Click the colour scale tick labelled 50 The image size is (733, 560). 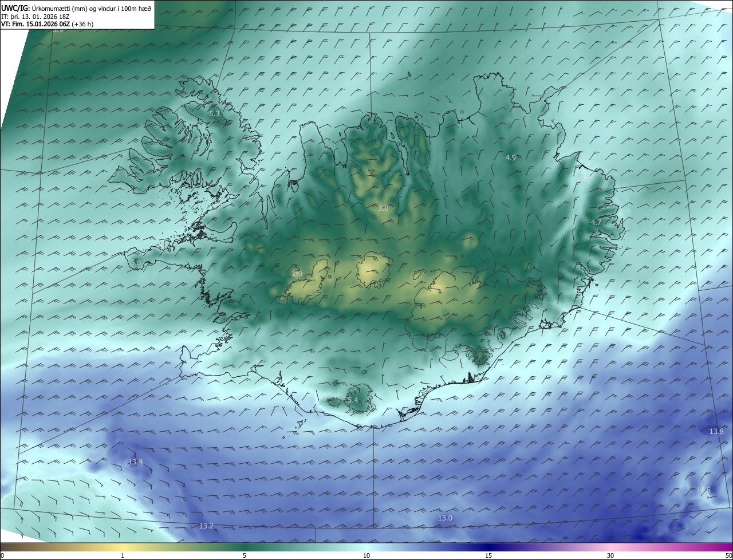[728, 555]
